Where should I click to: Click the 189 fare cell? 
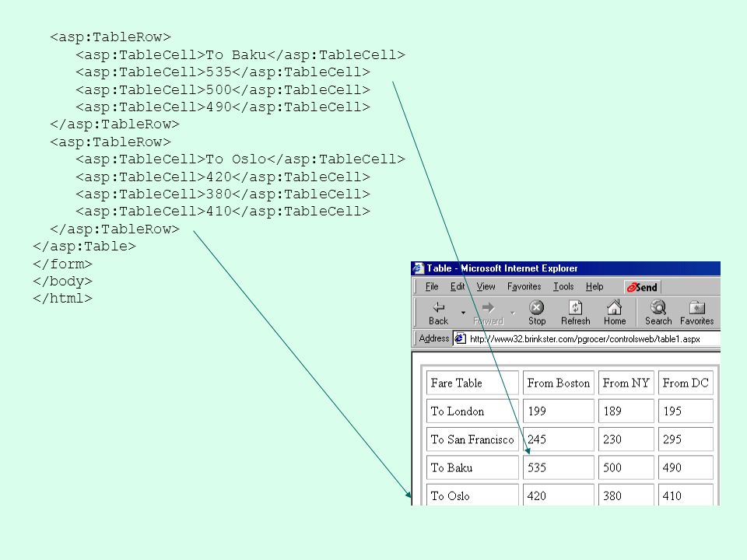pyautogui.click(x=626, y=411)
